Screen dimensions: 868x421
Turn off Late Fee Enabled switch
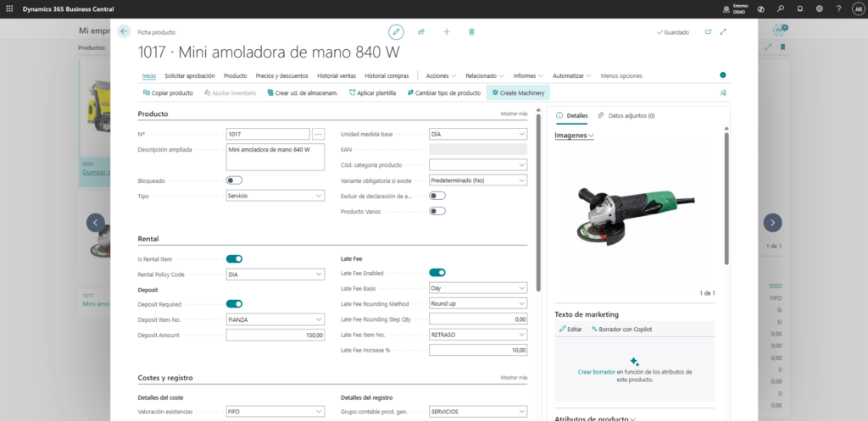click(x=437, y=273)
